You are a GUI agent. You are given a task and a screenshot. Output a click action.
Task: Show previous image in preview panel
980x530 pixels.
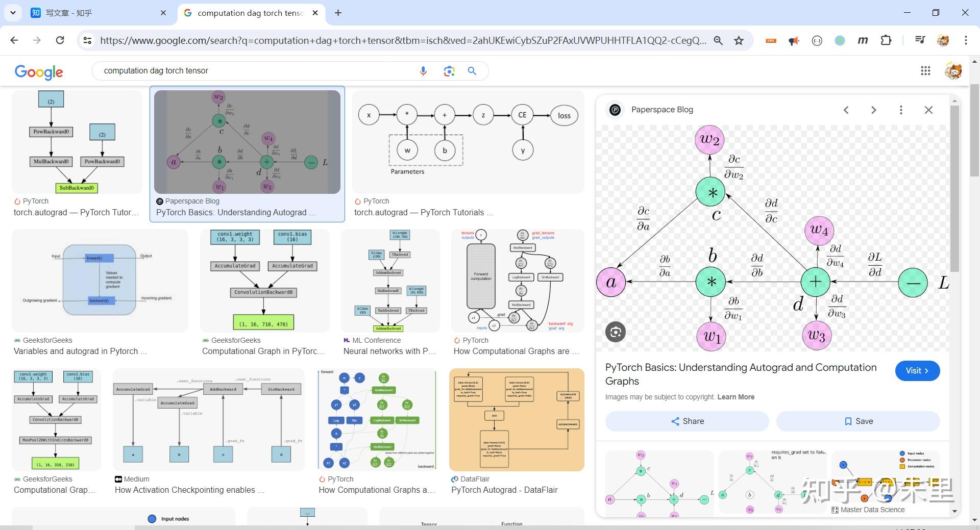(846, 110)
